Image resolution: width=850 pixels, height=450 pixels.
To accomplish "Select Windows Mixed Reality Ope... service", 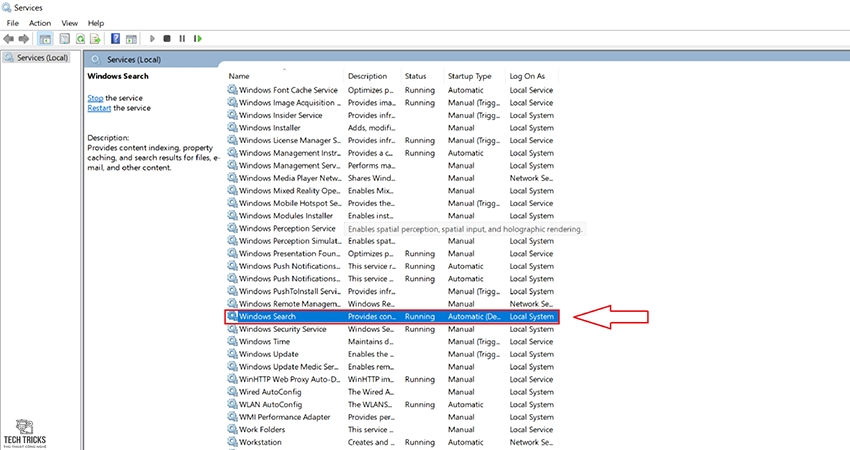I will 290,191.
